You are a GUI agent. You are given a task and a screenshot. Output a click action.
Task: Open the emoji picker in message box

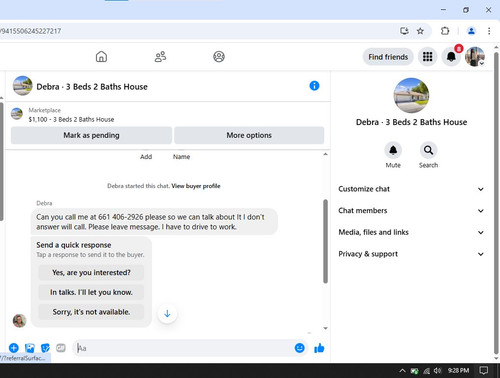(x=300, y=348)
